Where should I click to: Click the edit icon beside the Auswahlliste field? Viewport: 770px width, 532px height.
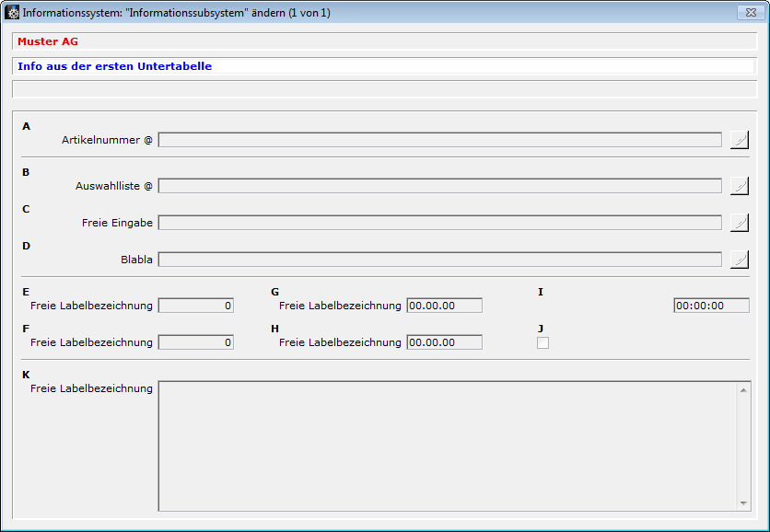739,186
